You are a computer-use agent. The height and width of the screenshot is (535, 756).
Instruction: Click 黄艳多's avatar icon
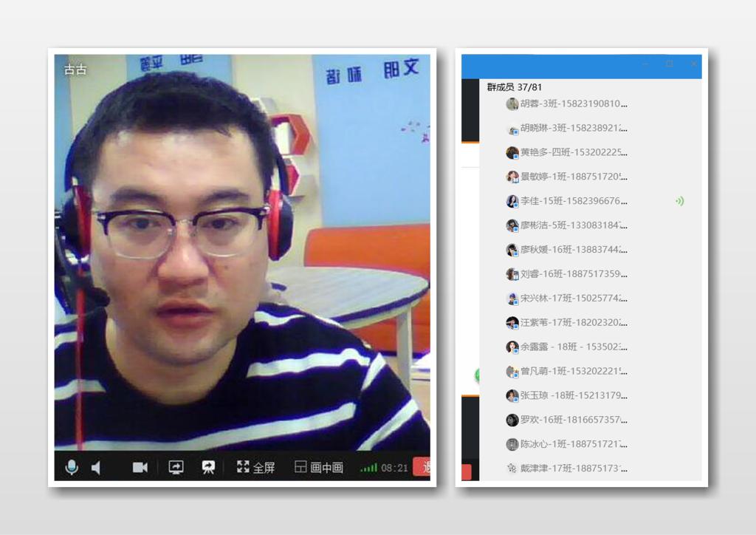[512, 153]
